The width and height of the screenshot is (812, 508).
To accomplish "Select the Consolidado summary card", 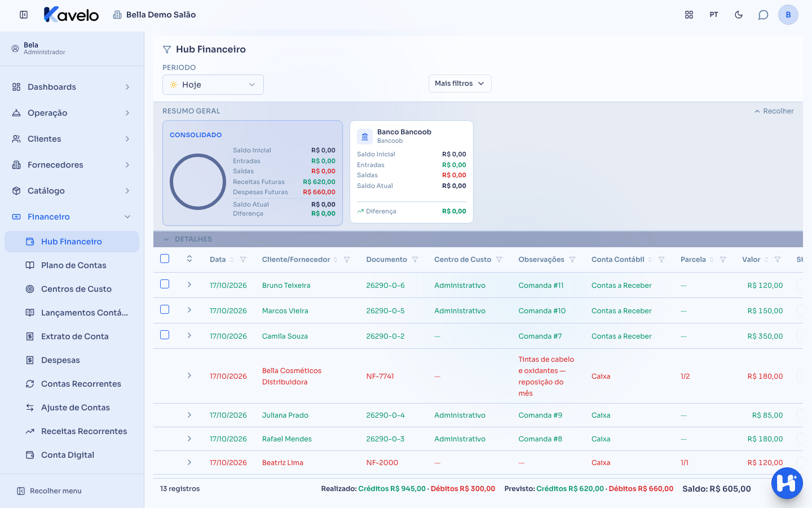I will pos(253,173).
